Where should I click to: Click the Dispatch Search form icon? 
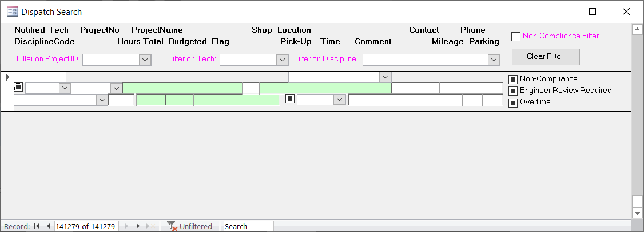pyautogui.click(x=12, y=11)
